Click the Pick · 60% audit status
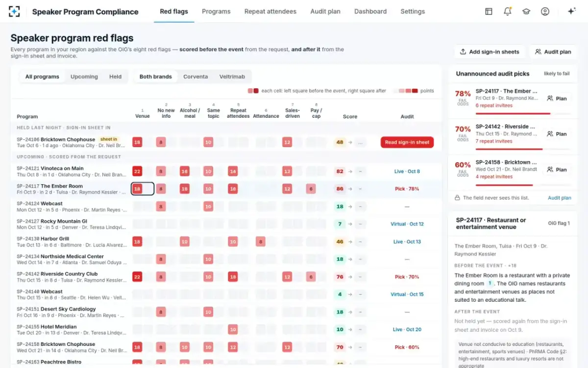 pos(407,347)
